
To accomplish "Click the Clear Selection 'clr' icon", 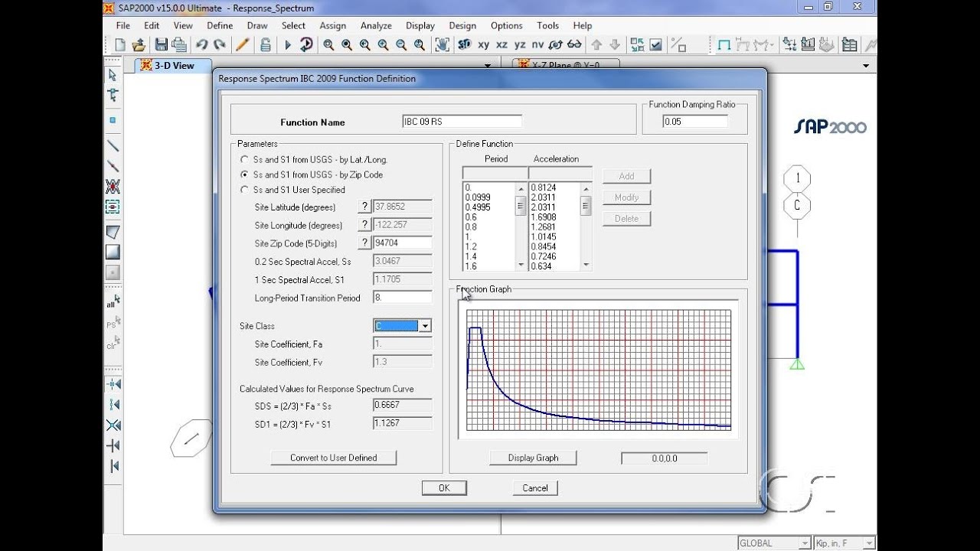I will tap(113, 344).
